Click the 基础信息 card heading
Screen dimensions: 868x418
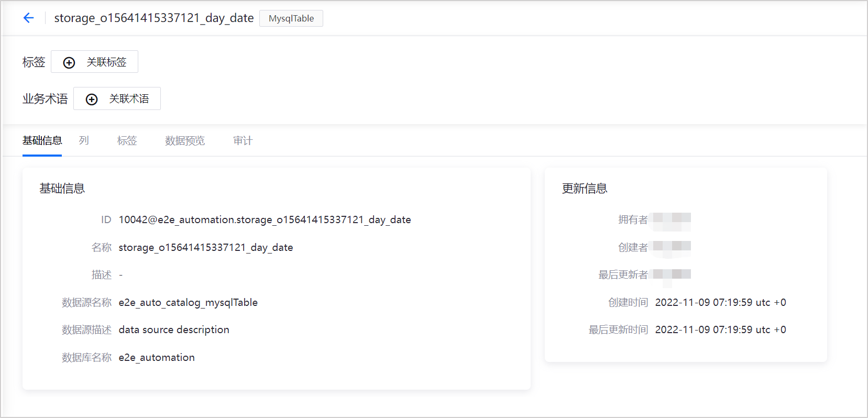(62, 189)
